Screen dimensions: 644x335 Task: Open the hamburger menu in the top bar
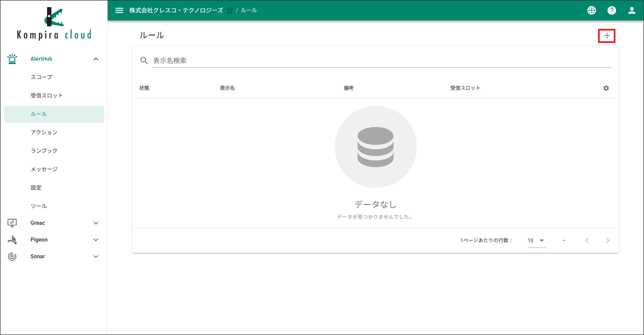coord(119,10)
